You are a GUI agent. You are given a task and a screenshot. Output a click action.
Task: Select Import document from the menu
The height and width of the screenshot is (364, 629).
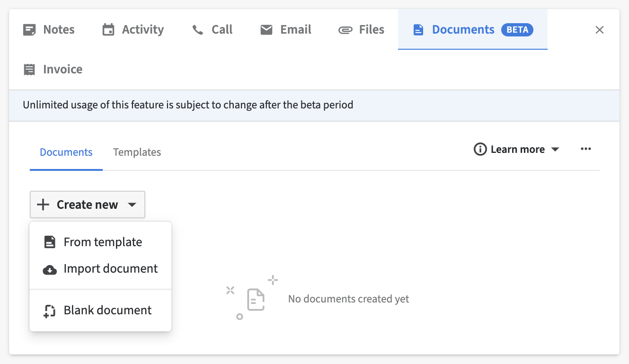(110, 268)
